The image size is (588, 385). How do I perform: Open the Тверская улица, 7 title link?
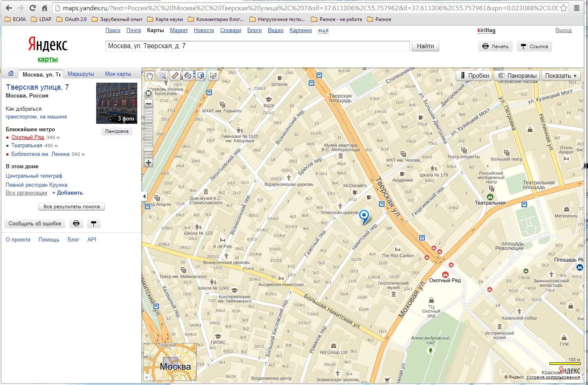click(37, 87)
